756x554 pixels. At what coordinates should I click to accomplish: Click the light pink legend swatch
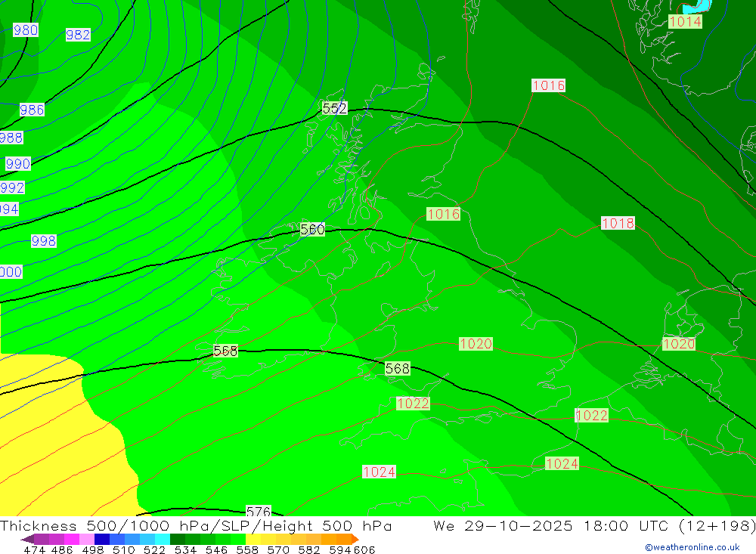87,539
